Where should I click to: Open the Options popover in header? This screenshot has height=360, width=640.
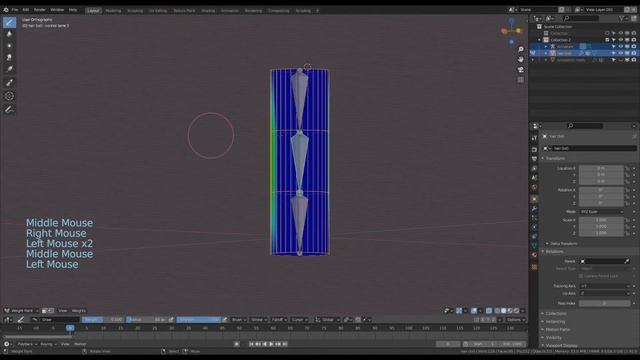(x=516, y=320)
